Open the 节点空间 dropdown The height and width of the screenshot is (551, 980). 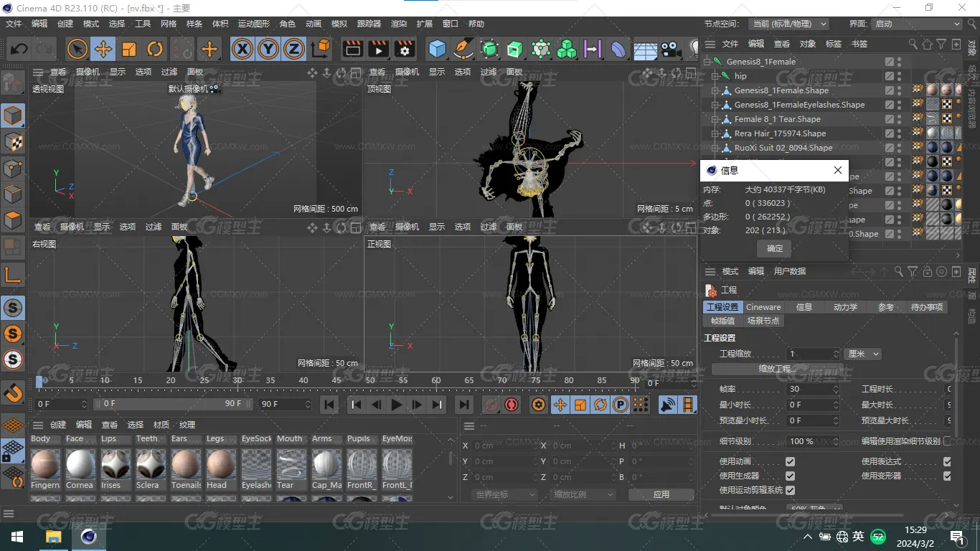788,24
